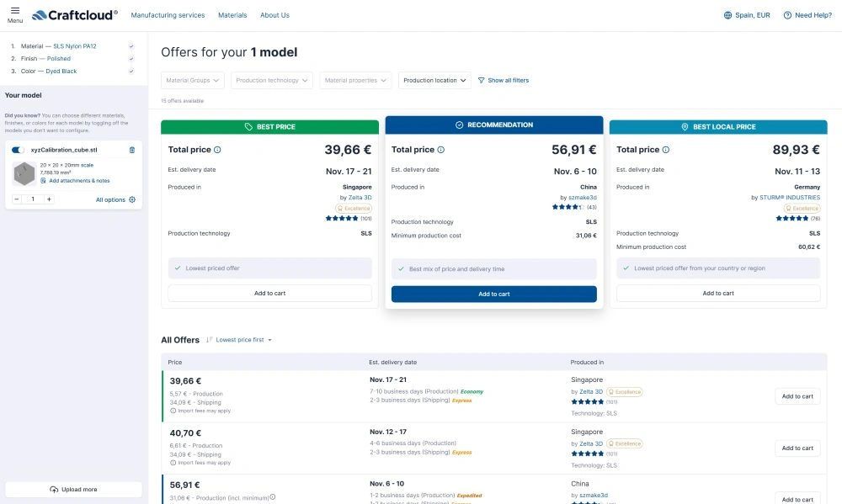Open Manufacturing services menu
Screen dimensions: 842x504
tap(168, 15)
